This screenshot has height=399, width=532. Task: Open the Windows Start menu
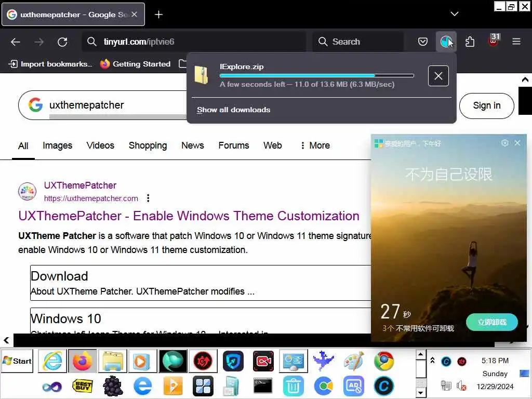click(17, 361)
